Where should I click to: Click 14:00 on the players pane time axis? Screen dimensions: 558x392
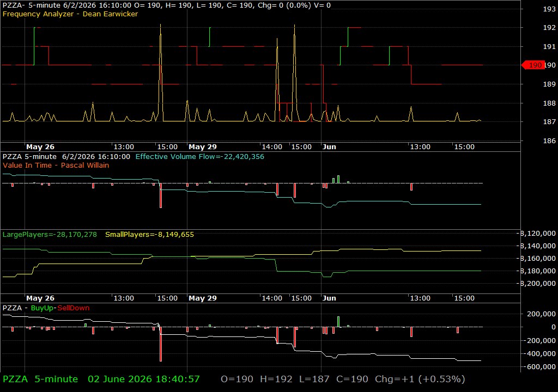pos(272,298)
